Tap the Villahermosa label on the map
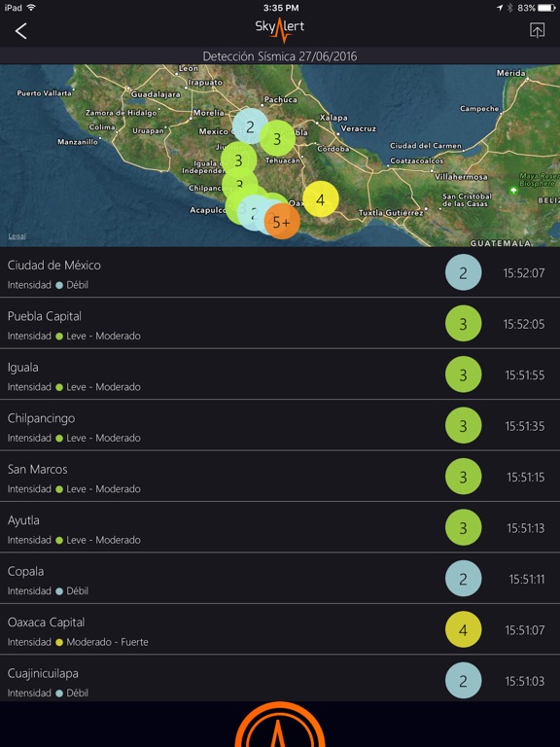The height and width of the screenshot is (747, 560). point(461,177)
